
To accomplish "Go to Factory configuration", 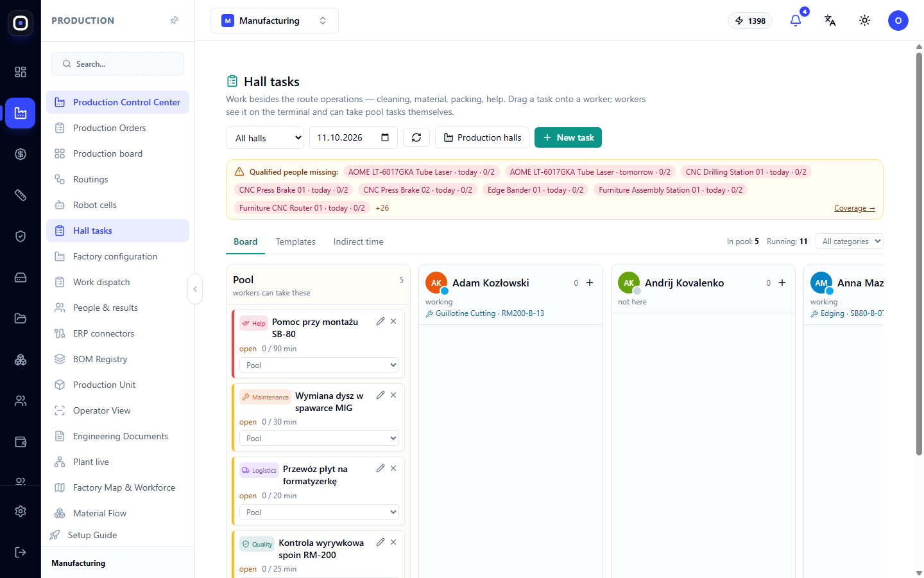I will (x=117, y=256).
